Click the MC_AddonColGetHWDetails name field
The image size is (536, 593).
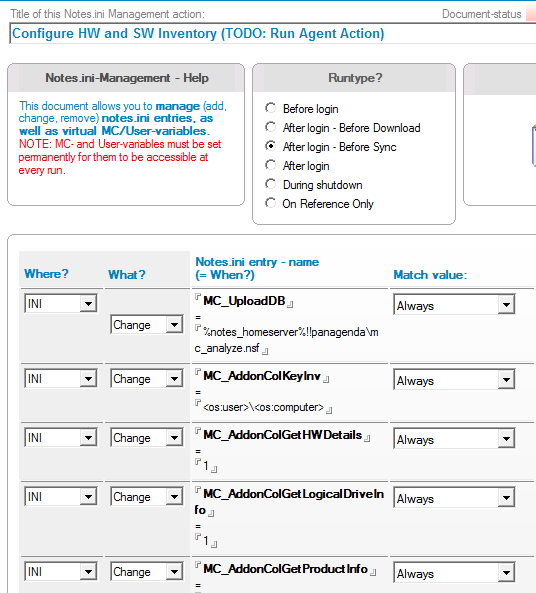(282, 435)
